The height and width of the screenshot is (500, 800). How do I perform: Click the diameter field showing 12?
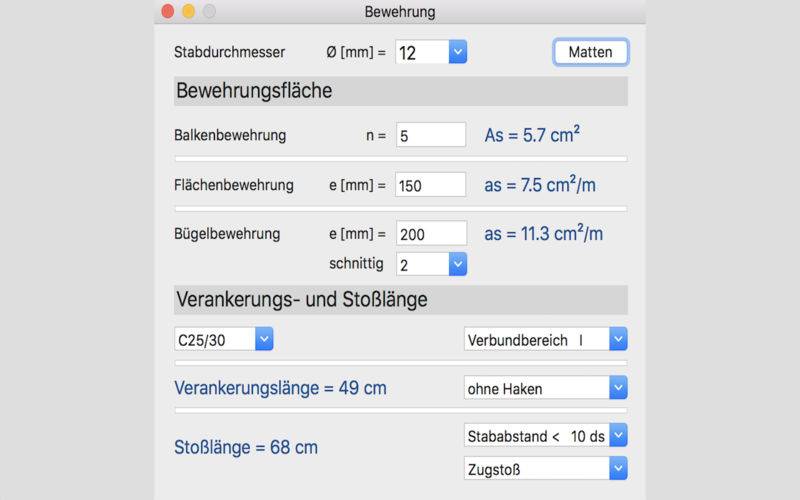click(x=422, y=52)
